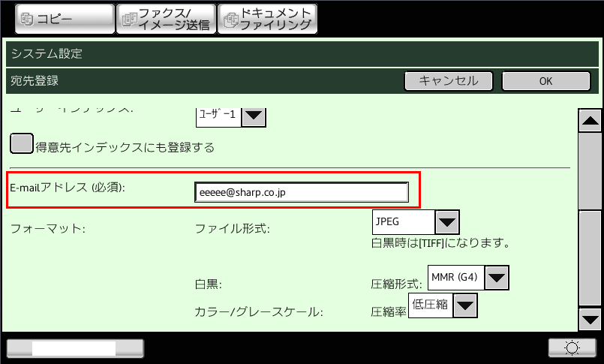Screen dimensions: 604x364
Task: Click the 宛先登録 heading text
Action: (35, 81)
